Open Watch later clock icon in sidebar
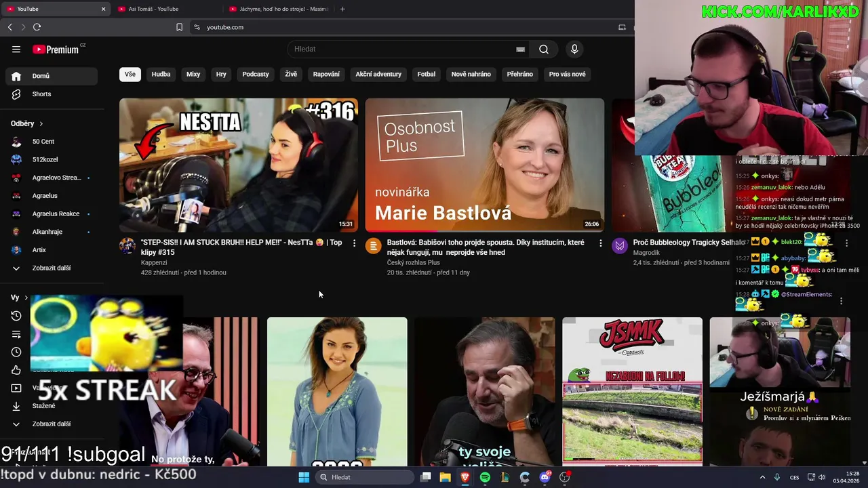The image size is (868, 488). click(x=16, y=352)
